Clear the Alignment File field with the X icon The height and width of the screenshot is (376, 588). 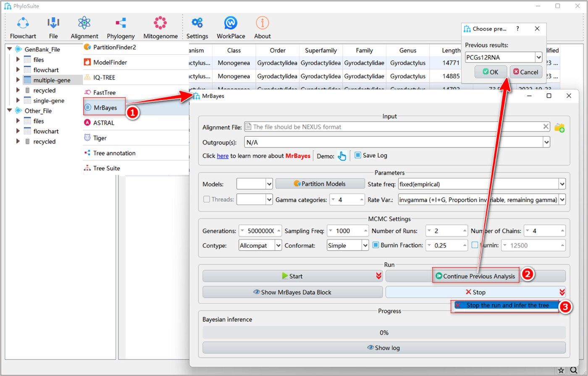tap(546, 126)
